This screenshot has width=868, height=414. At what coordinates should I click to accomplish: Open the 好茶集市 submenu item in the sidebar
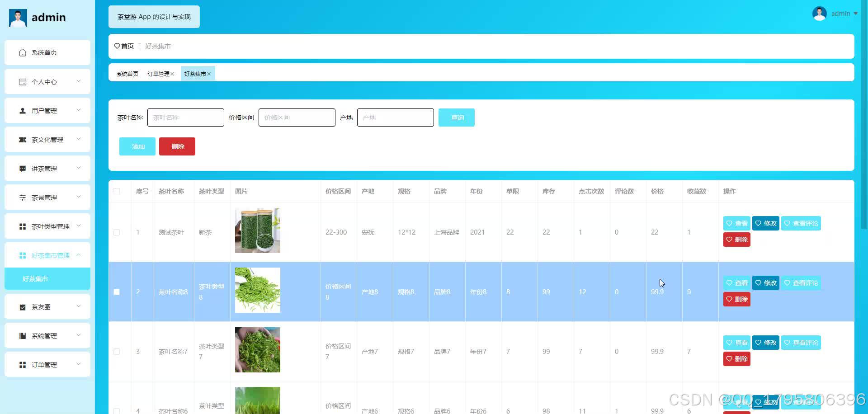click(47, 279)
